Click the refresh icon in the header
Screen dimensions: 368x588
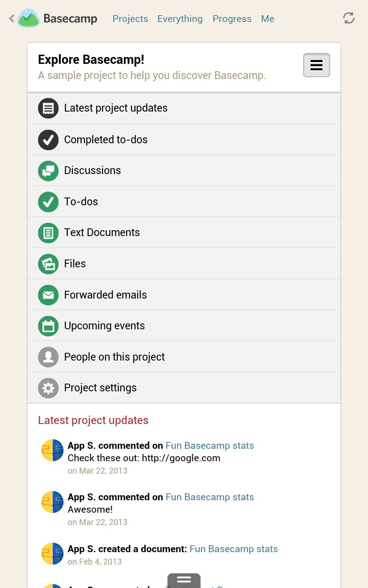click(348, 18)
